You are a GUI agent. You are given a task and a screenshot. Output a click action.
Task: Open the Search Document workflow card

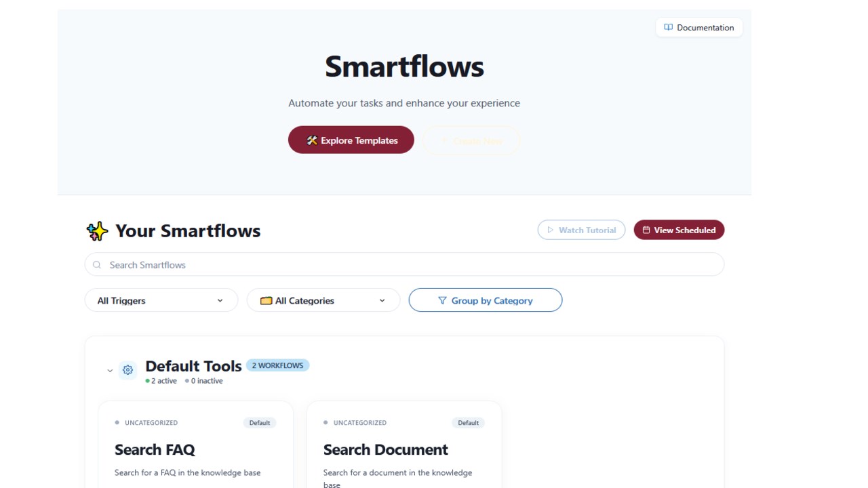coord(404,445)
